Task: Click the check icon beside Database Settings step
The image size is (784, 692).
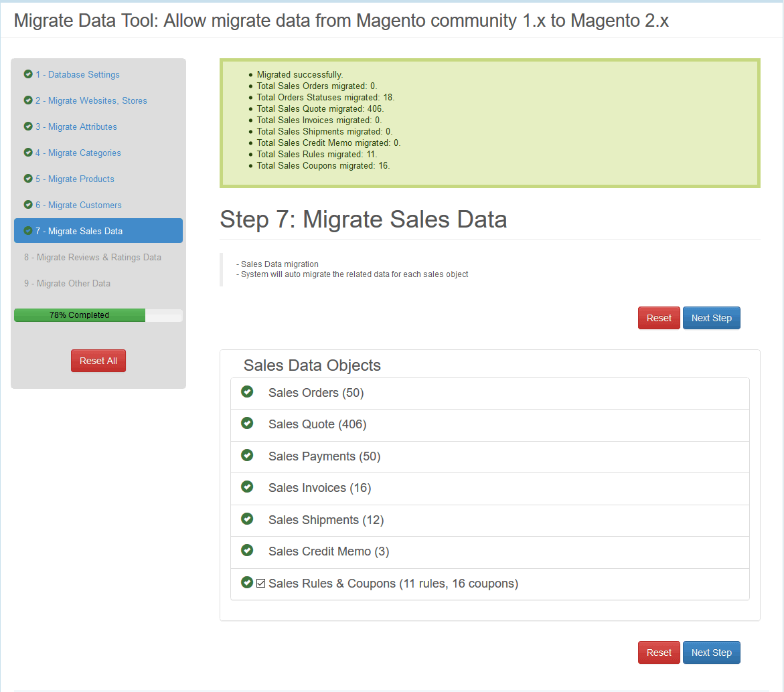Action: point(28,74)
